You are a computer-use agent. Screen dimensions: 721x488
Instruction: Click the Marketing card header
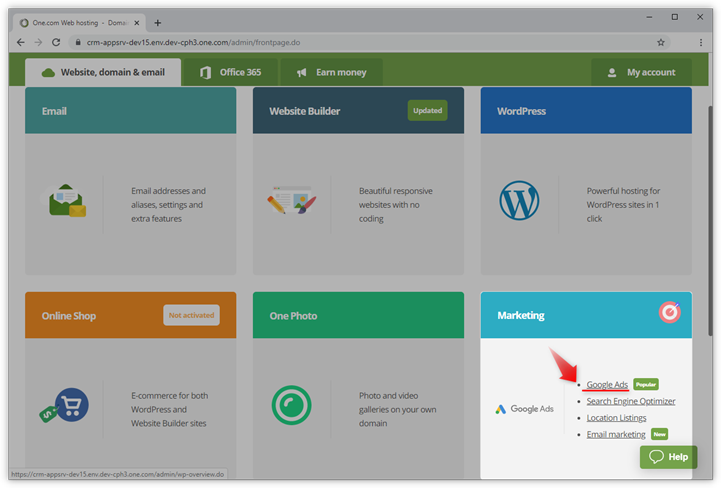586,315
